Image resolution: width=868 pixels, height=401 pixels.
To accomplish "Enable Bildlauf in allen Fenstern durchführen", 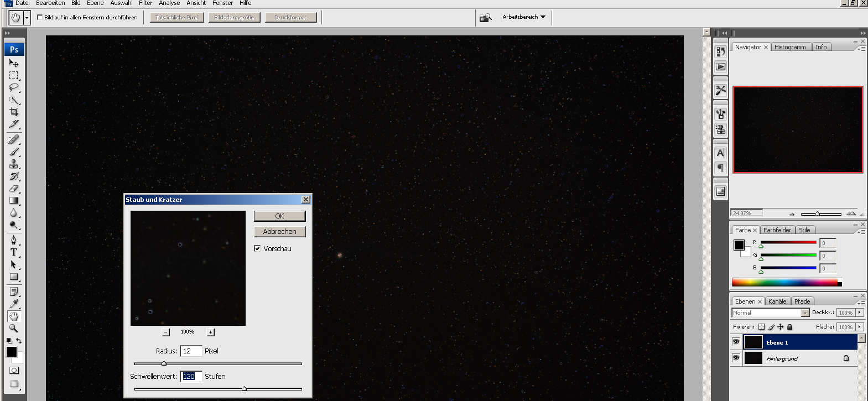I will [x=40, y=17].
